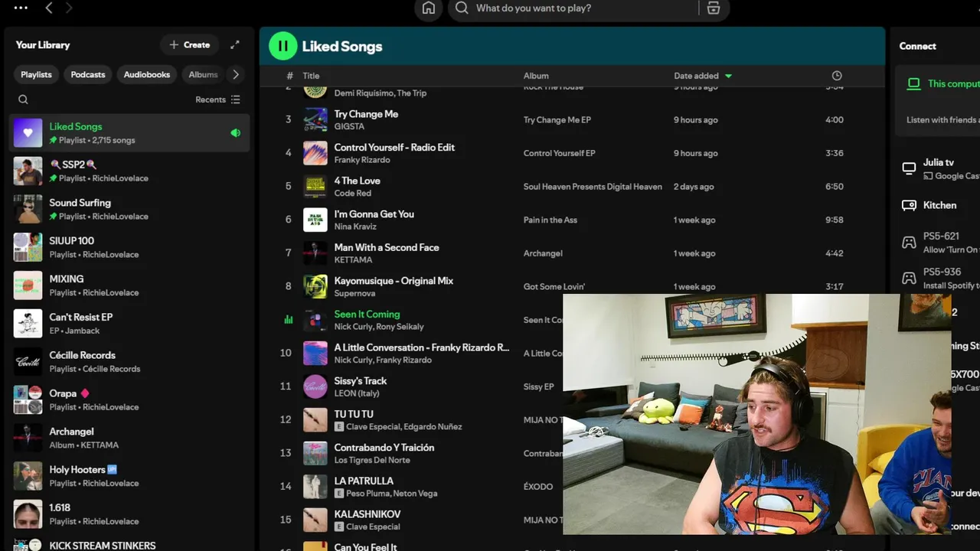This screenshot has height=551, width=980.
Task: Open the Orapa playlist
Action: pos(129,399)
